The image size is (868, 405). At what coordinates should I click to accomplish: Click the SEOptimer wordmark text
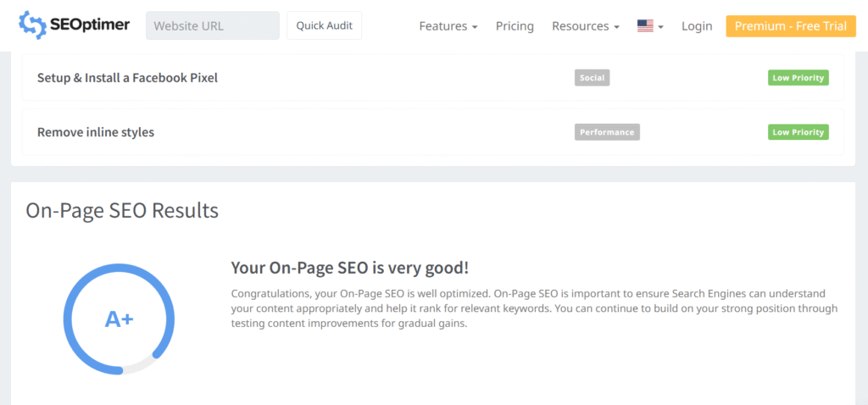[92, 25]
